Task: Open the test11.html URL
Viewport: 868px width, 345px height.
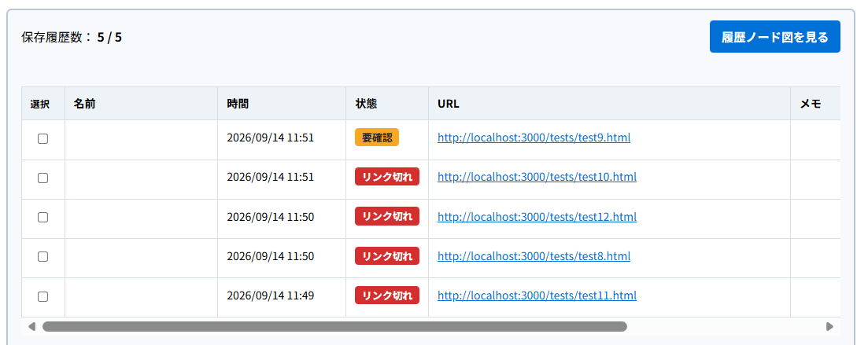Action: point(537,295)
